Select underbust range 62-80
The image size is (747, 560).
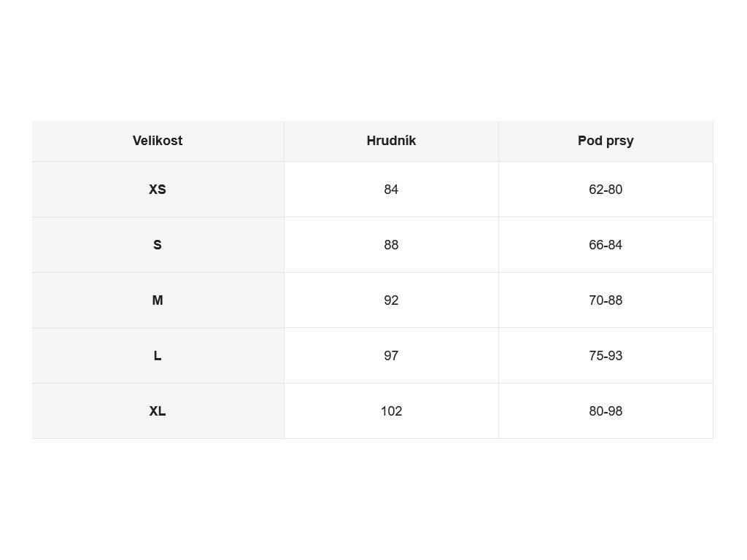click(x=605, y=190)
